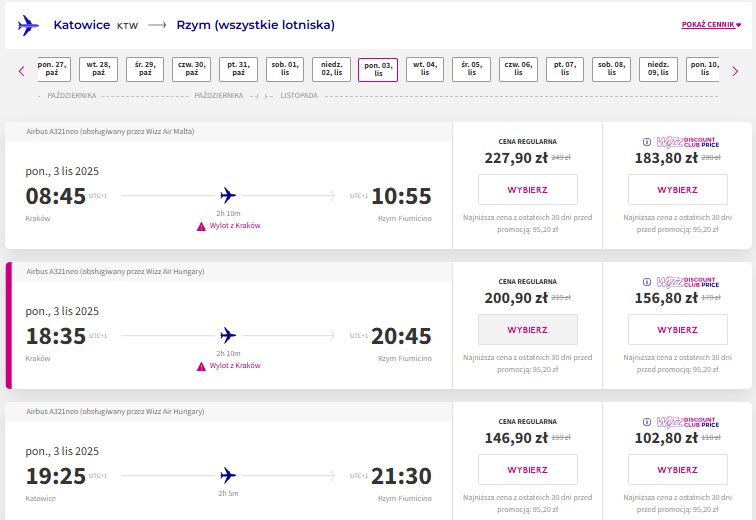The height and width of the screenshot is (520, 756).
Task: Select Wybierz for 156,80 zł club price
Action: (677, 330)
